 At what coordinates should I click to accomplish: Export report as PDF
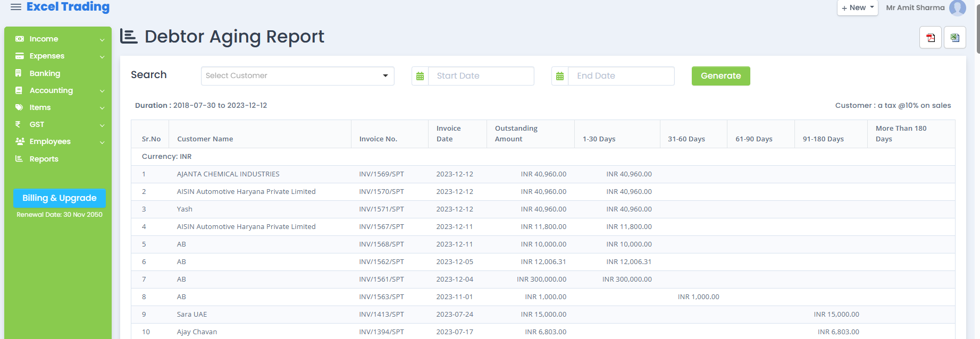click(931, 38)
